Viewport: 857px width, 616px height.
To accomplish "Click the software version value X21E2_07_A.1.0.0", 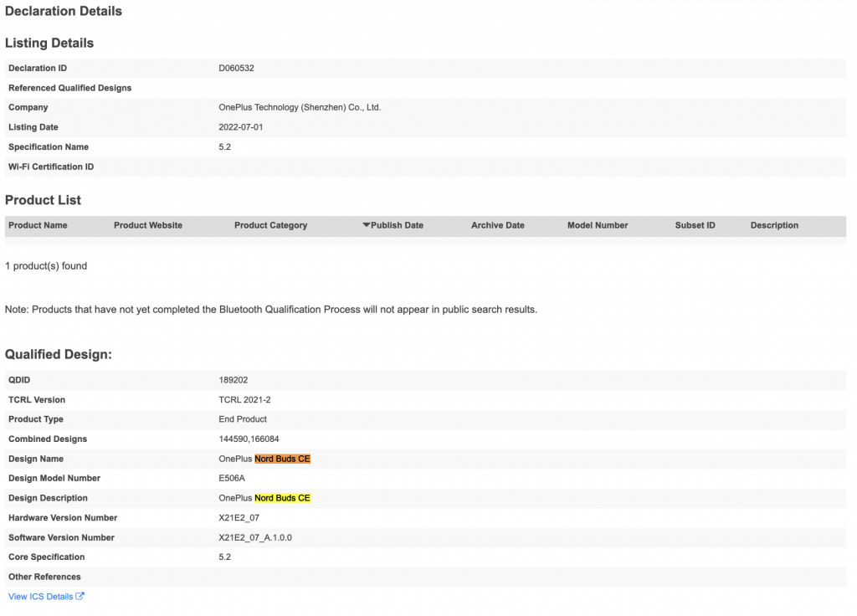I will click(x=255, y=537).
